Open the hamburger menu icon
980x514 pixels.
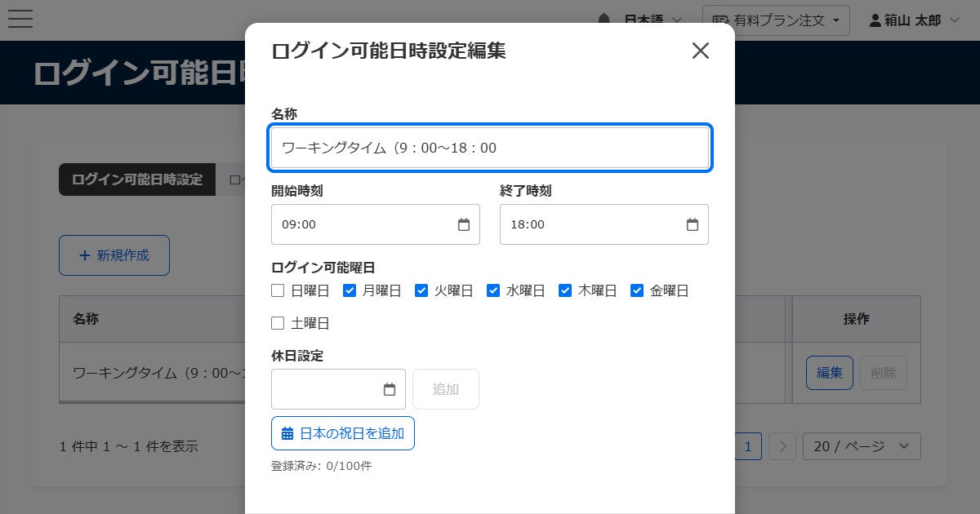tap(20, 19)
